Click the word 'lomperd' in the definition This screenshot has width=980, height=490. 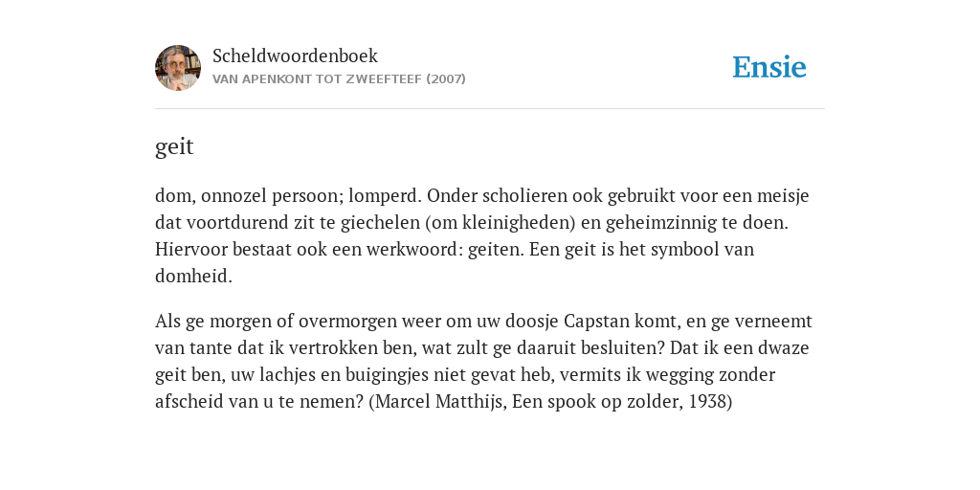(x=385, y=196)
